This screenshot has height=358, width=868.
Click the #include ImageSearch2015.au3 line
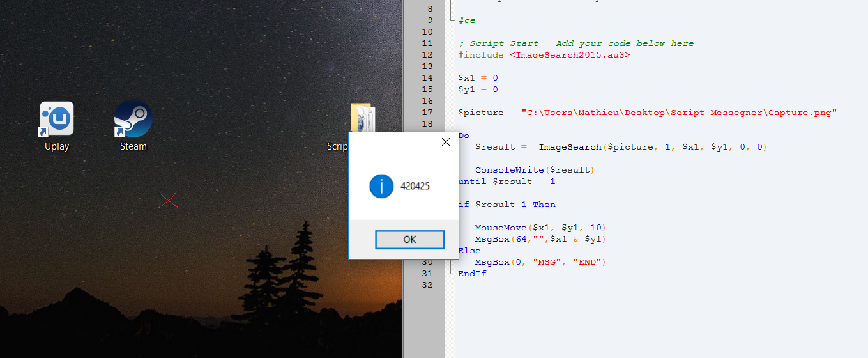(544, 55)
